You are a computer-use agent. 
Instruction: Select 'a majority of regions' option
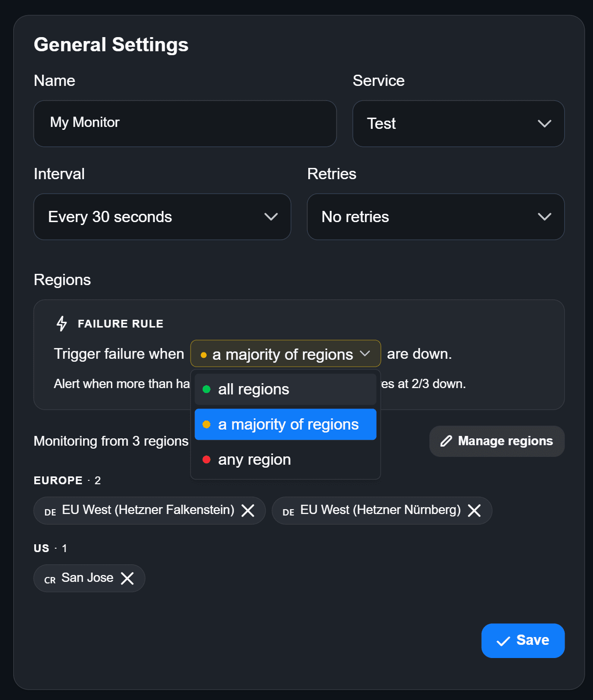[x=286, y=424]
